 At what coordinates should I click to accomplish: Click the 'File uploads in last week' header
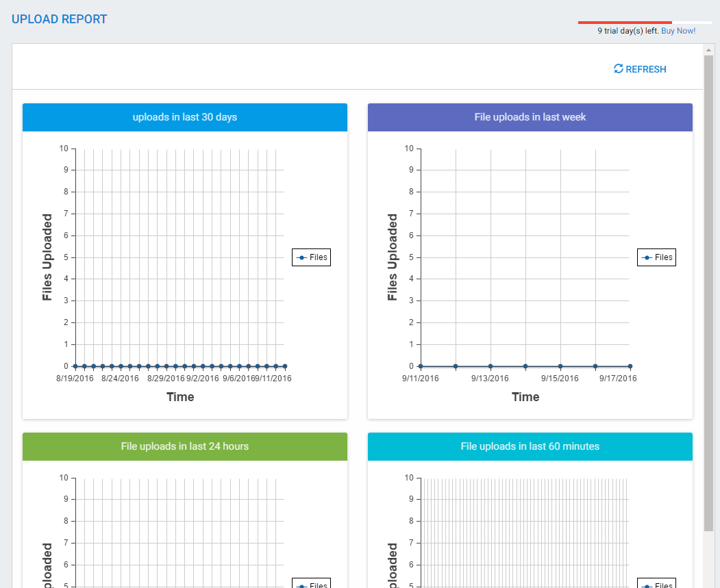pyautogui.click(x=530, y=118)
